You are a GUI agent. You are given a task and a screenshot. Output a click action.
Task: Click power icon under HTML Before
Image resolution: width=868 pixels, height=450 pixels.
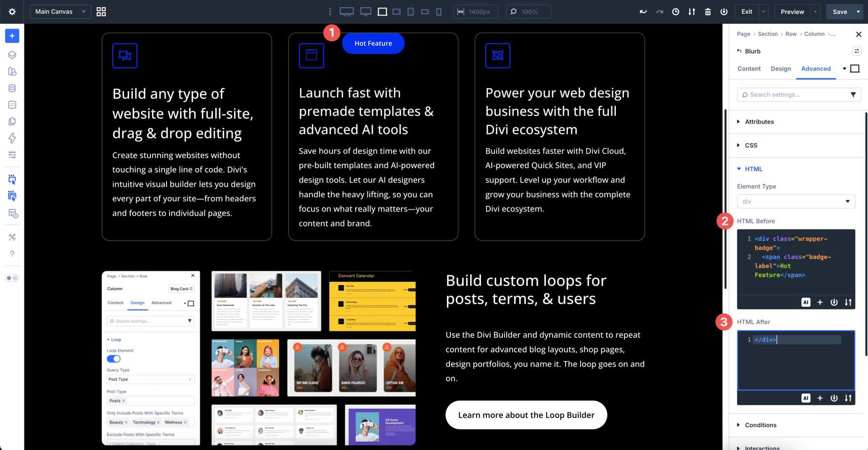point(834,302)
